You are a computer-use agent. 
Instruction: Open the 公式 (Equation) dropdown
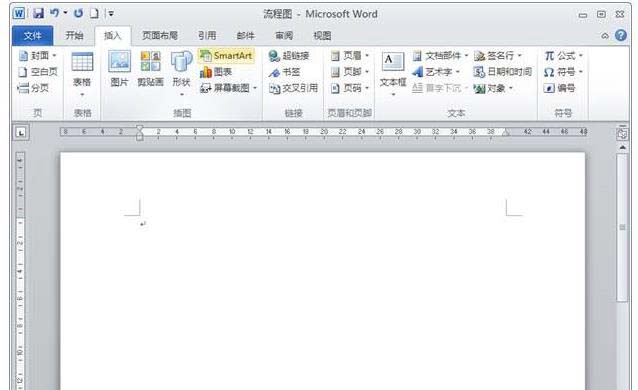(x=564, y=56)
